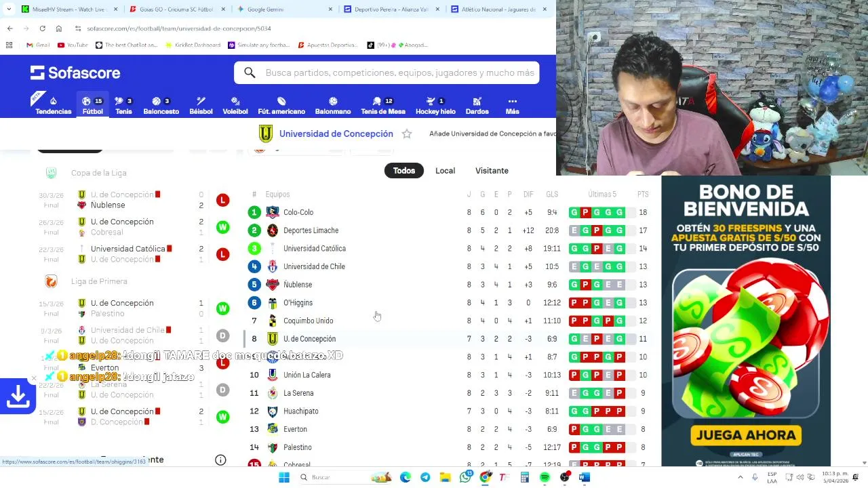Open the Tendencias sports section
The image size is (868, 488).
click(53, 105)
